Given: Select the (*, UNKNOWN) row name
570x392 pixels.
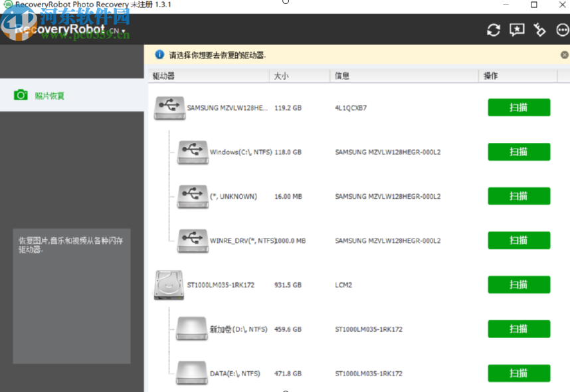Looking at the screenshot, I should [x=233, y=197].
